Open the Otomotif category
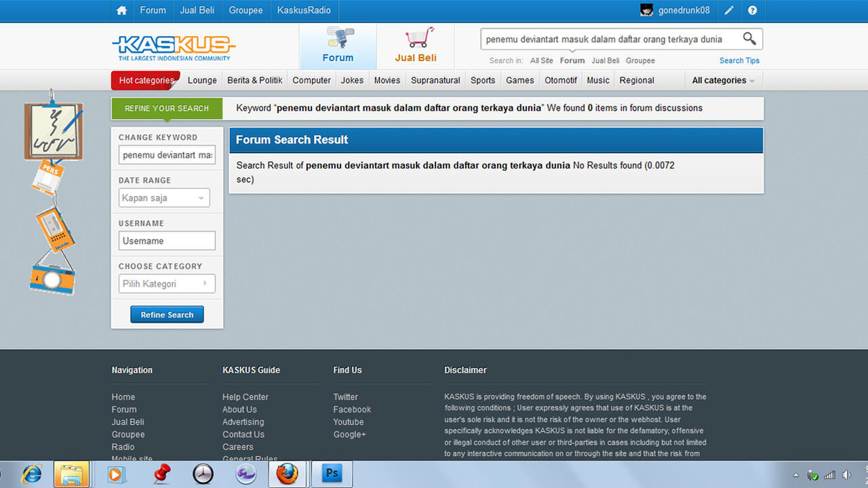 561,80
